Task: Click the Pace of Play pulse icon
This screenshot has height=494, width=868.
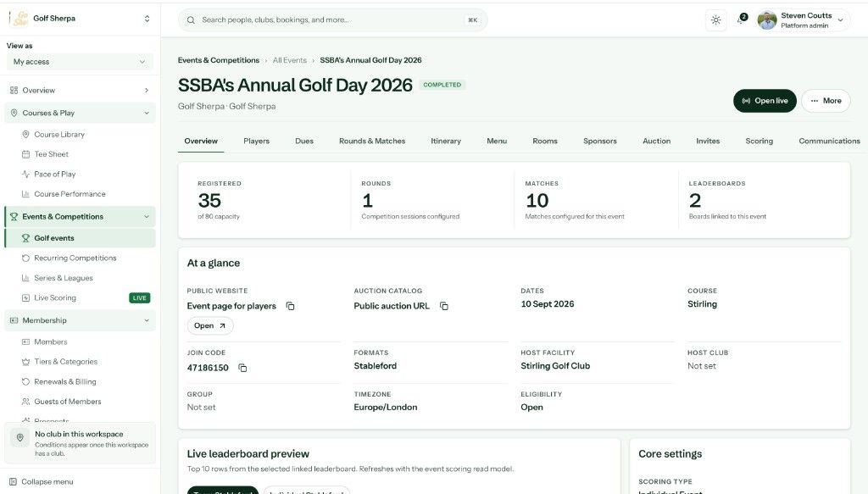Action: click(x=25, y=175)
